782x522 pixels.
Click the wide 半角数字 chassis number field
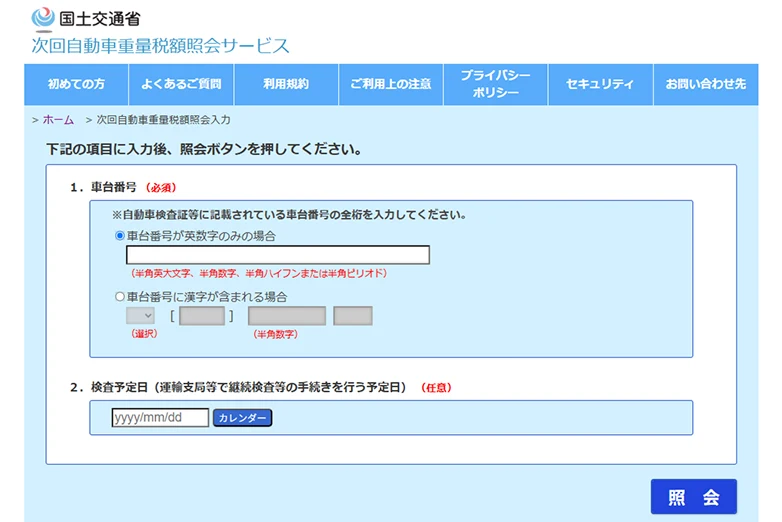click(x=287, y=316)
